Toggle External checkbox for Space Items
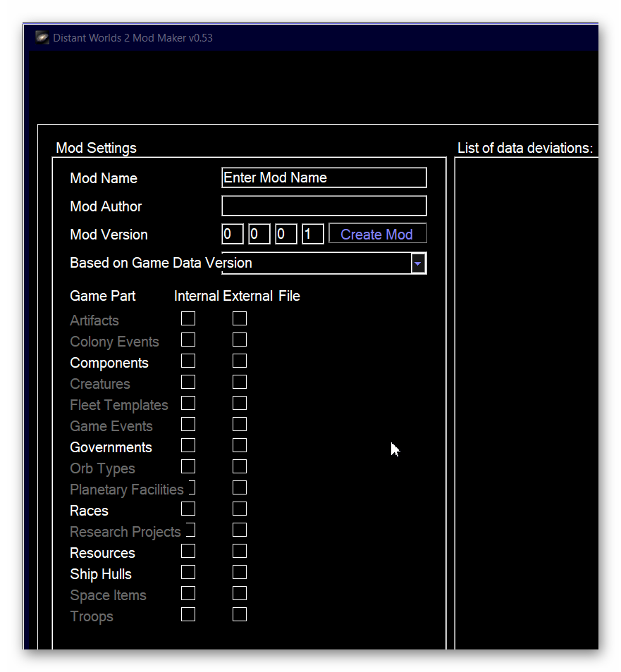 (x=240, y=593)
